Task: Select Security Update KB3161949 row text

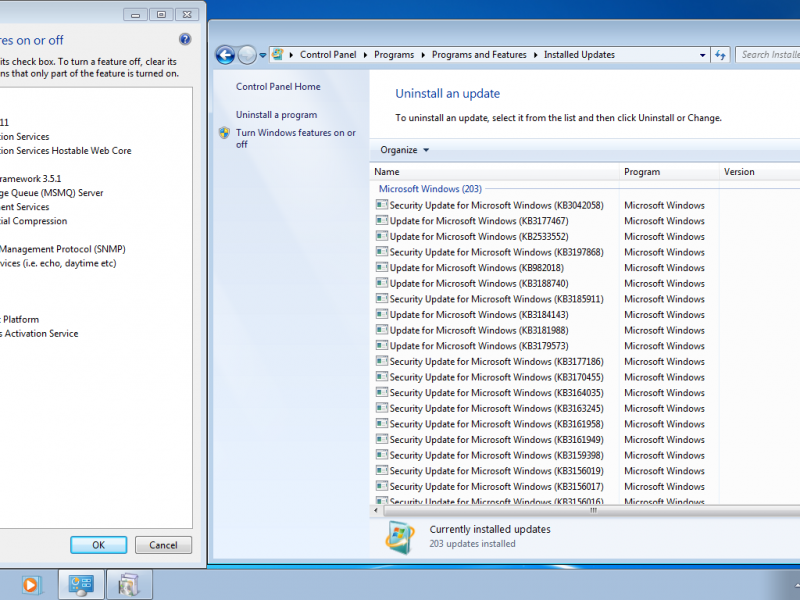Action: (496, 440)
